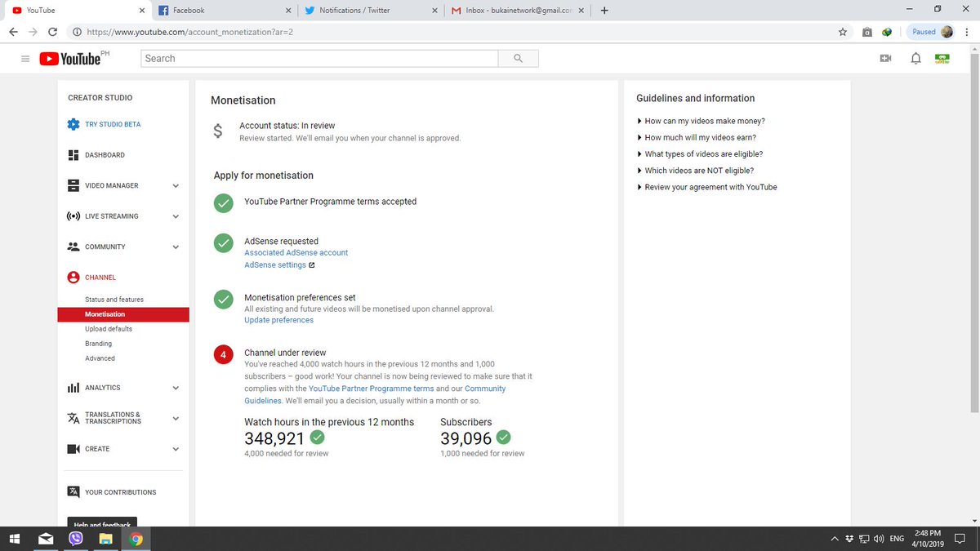Image resolution: width=980 pixels, height=551 pixels.
Task: Open Advanced channel settings
Action: coord(100,358)
